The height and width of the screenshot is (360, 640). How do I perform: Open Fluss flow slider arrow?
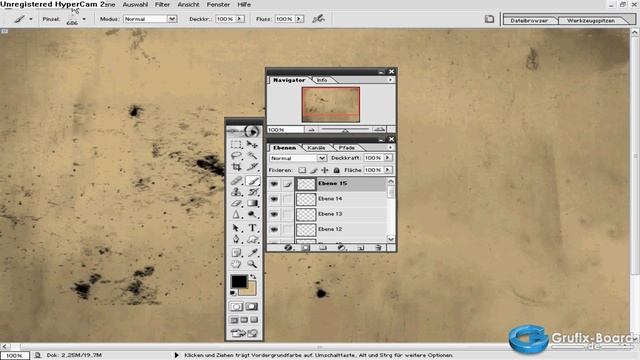point(300,19)
